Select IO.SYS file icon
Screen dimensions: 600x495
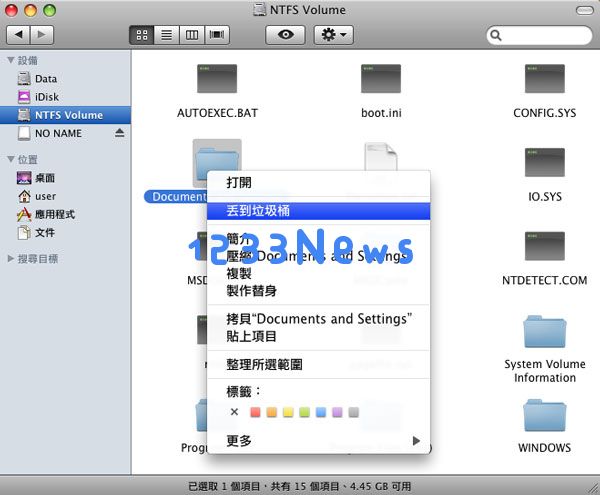545,162
